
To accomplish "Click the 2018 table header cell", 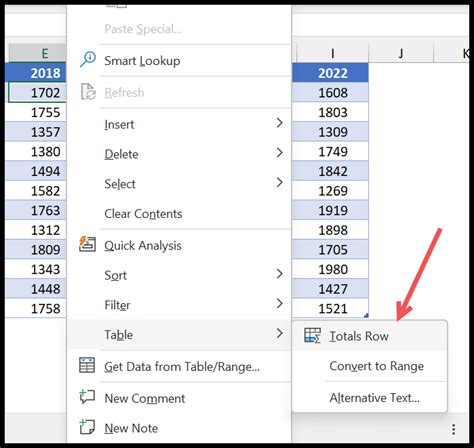I will 36,73.
